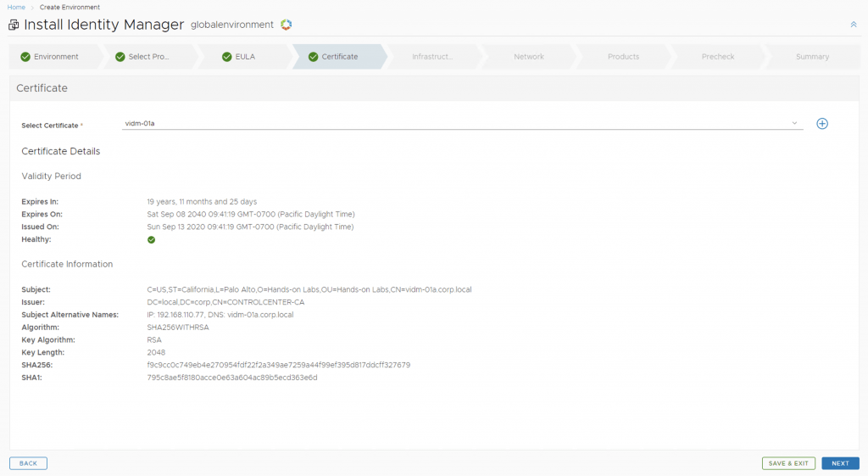Click the vidm-01a certificate selection field
This screenshot has height=476, width=868.
tap(458, 123)
